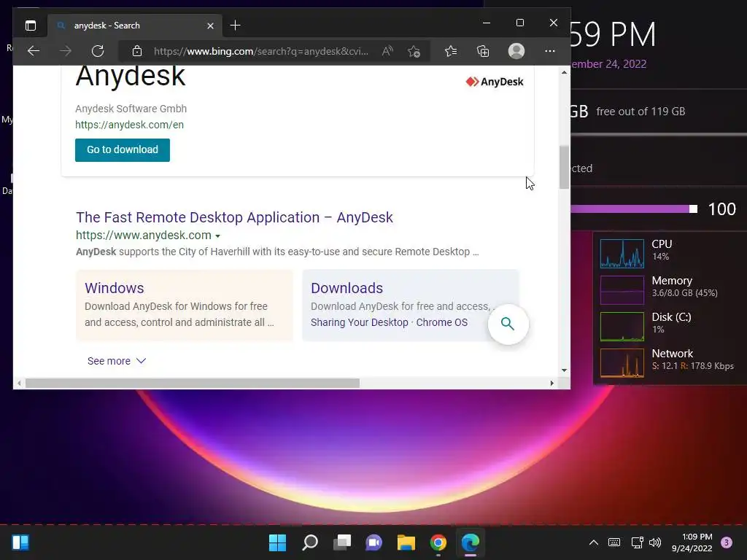Select the CPU graph in the monitor widget
The width and height of the screenshot is (747, 560).
[x=622, y=254]
